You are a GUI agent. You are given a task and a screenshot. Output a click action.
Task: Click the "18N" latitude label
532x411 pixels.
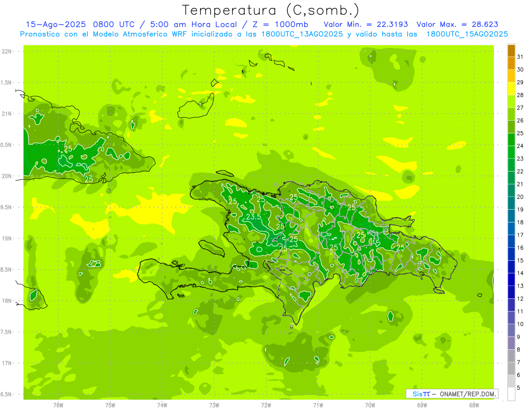6,301
